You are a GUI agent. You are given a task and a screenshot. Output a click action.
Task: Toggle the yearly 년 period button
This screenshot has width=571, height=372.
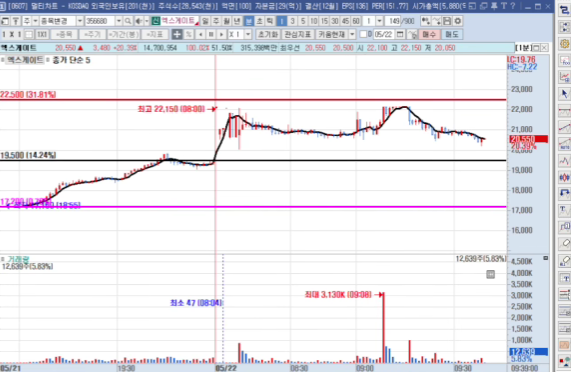237,21
